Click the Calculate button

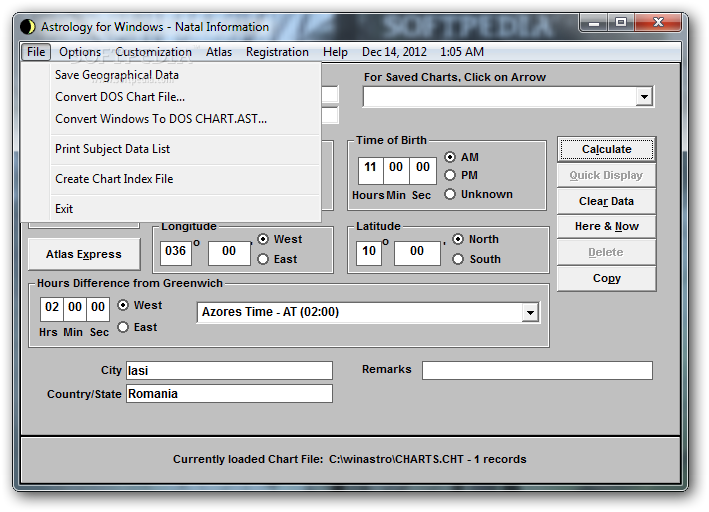[x=606, y=150]
